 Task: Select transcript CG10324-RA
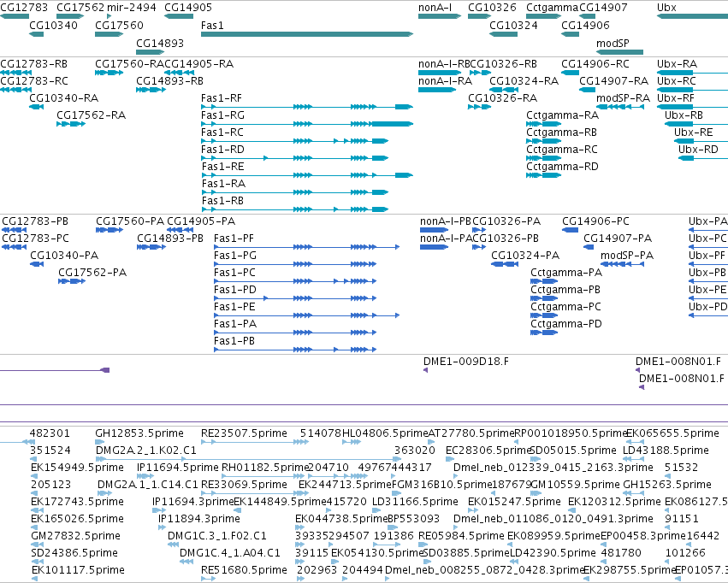(x=524, y=80)
